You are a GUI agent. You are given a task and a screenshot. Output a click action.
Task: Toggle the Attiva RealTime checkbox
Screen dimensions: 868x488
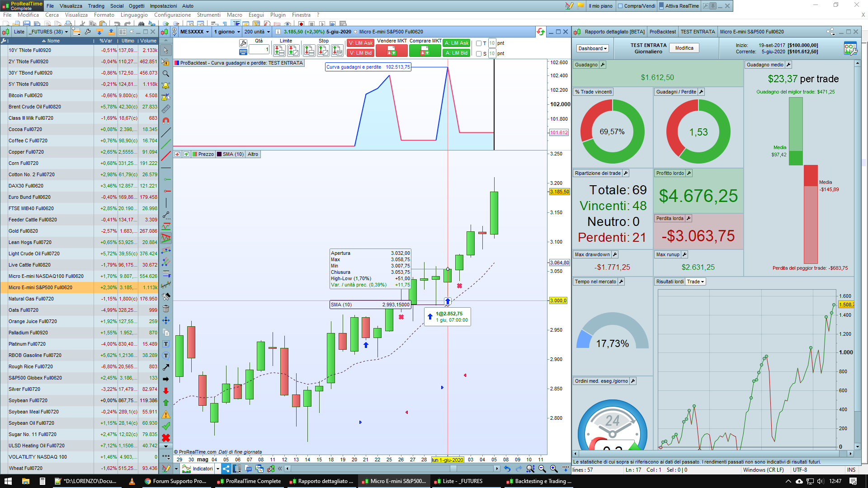[x=662, y=6]
